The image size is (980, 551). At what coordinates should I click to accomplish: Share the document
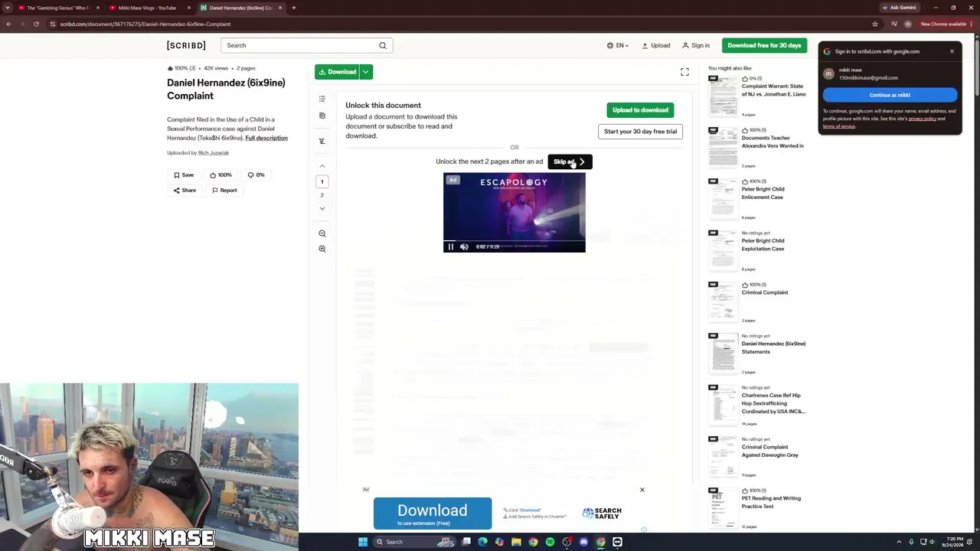tap(185, 191)
